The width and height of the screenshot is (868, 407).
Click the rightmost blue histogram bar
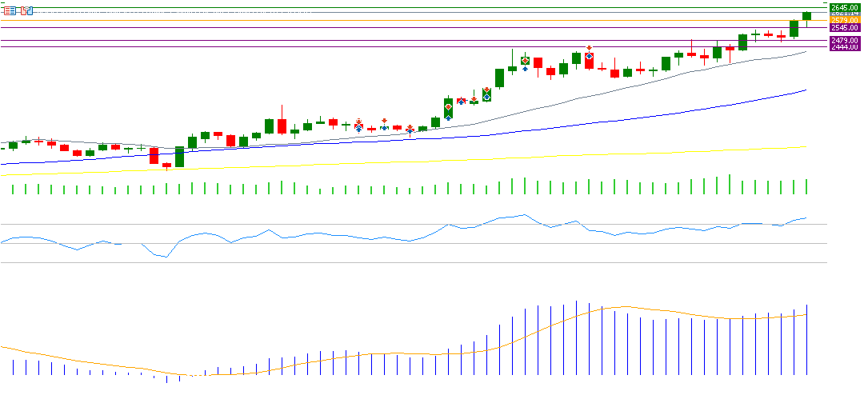click(x=806, y=340)
